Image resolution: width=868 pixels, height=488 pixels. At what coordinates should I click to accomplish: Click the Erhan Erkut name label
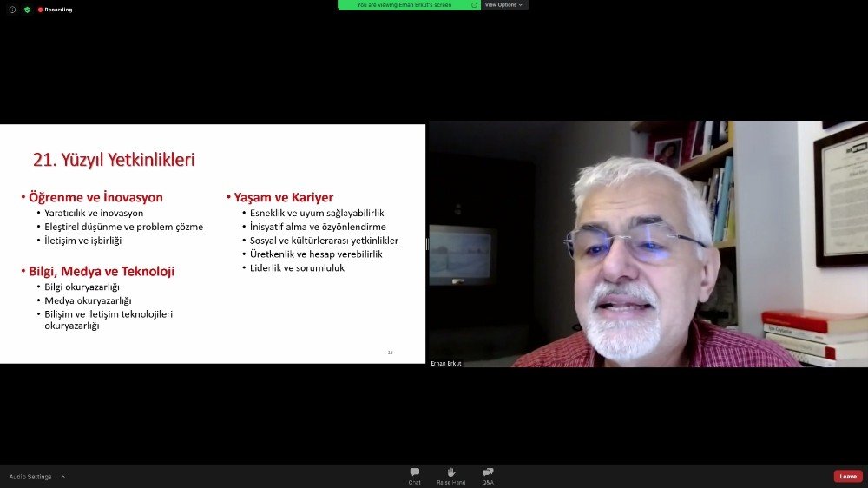coord(446,363)
